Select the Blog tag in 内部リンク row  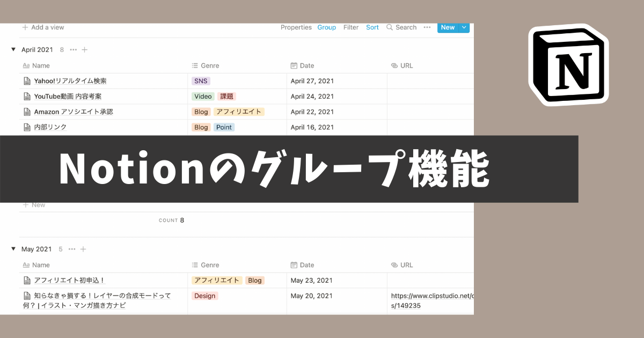coord(201,127)
